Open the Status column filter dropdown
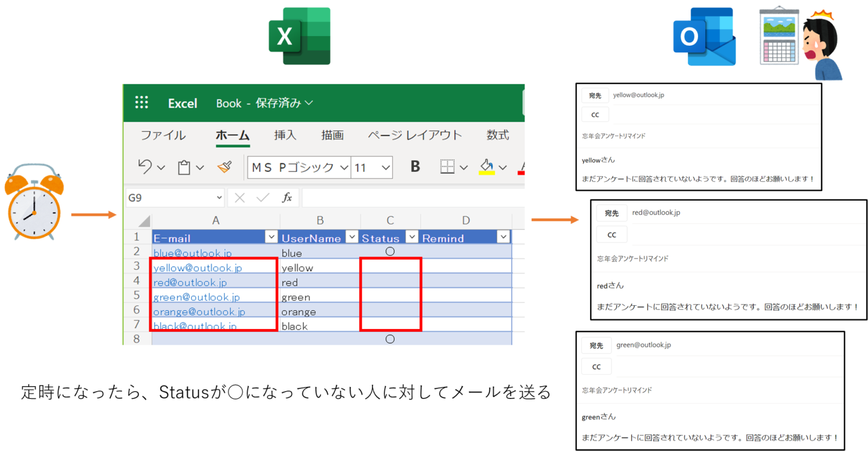This screenshot has width=868, height=451. tap(411, 236)
